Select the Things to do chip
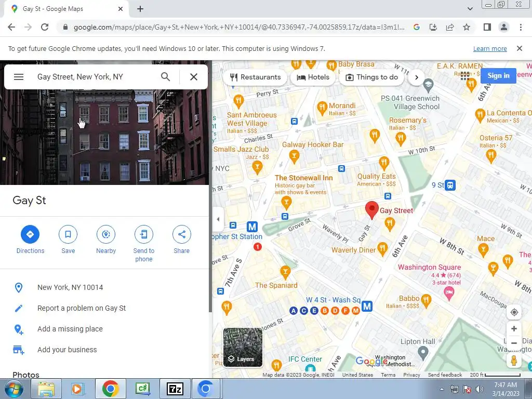 coord(371,77)
